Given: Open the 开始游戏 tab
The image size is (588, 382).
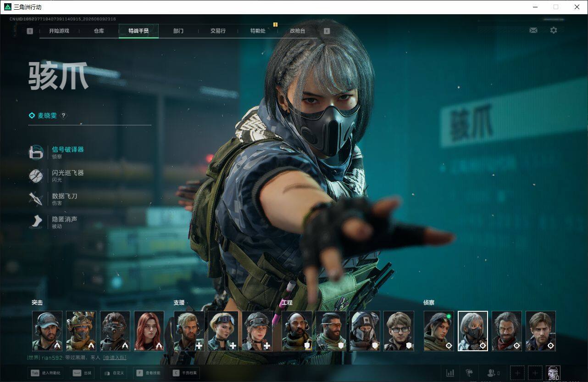Looking at the screenshot, I should coord(59,31).
